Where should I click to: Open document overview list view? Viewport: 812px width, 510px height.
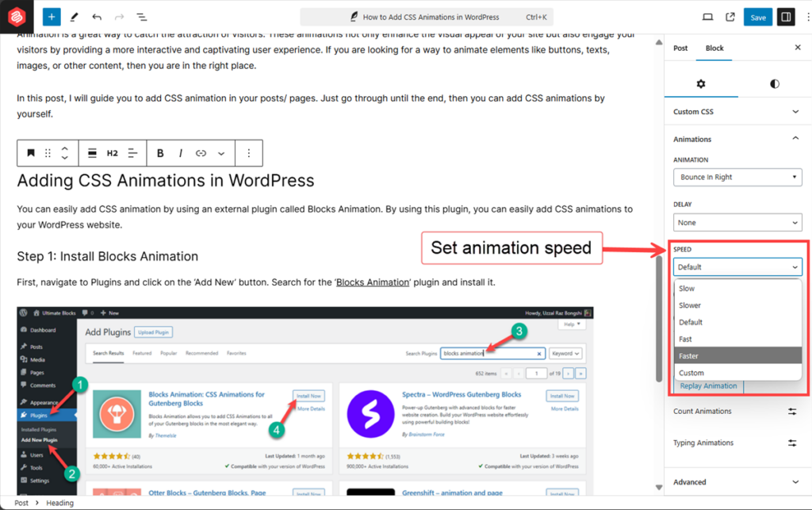point(142,17)
